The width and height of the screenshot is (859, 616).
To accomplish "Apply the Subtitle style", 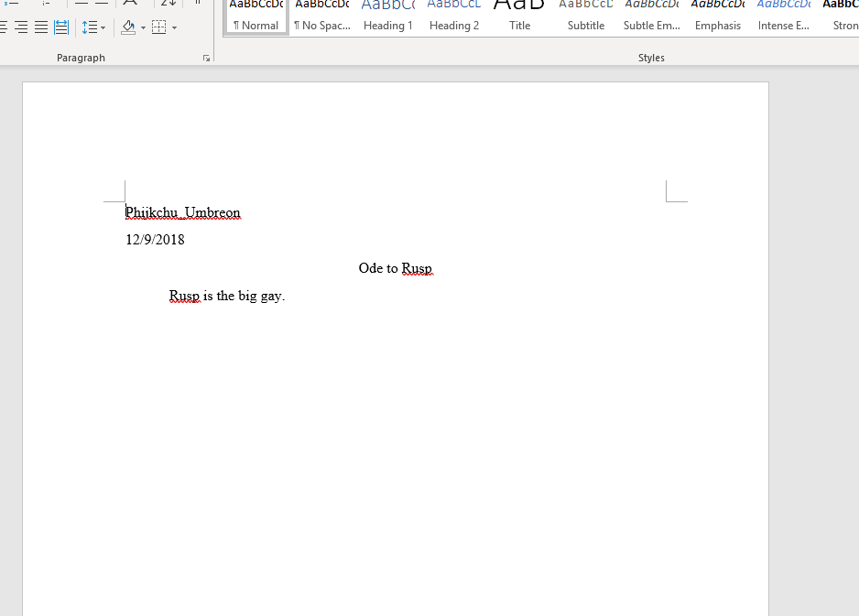I will pos(585,17).
